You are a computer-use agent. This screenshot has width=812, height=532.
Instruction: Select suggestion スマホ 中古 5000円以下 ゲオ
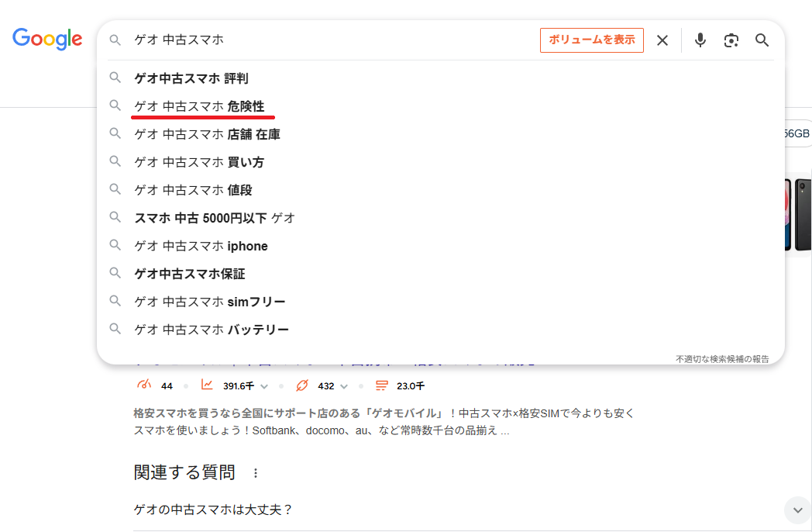(x=215, y=218)
